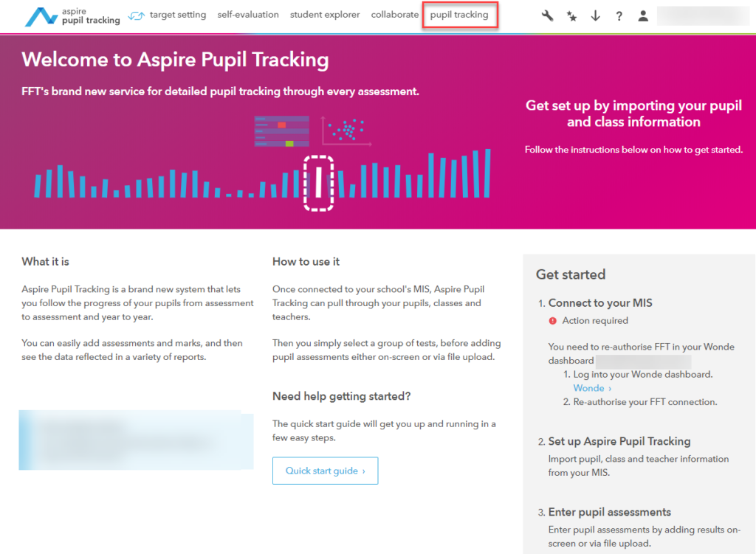Click the download arrow icon
The image size is (756, 554).
click(596, 16)
